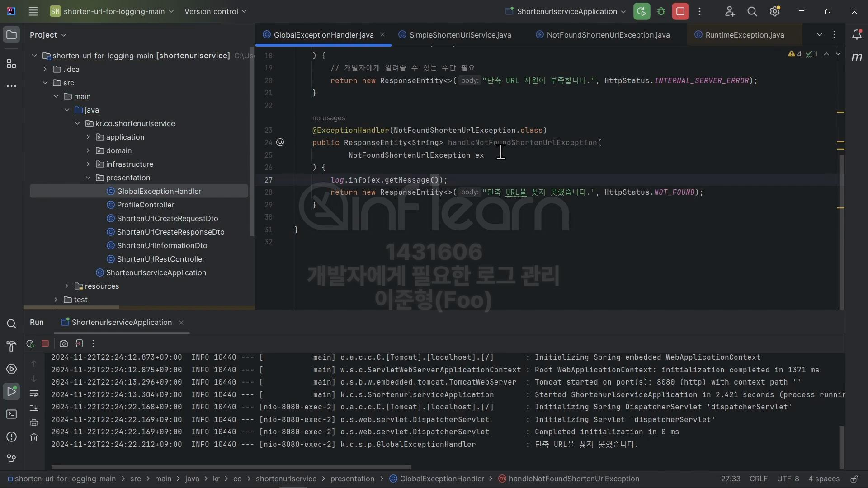Viewport: 868px width, 488px height.
Task: Click the console horizontal scrollbar
Action: (231, 467)
